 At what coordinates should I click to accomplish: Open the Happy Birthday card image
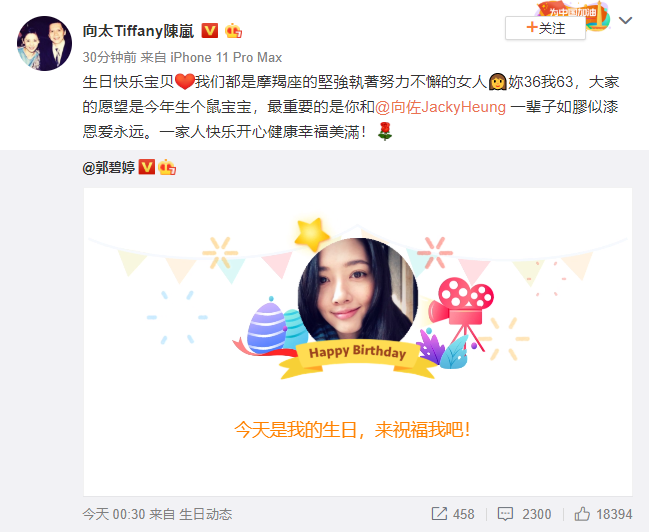[x=358, y=342]
